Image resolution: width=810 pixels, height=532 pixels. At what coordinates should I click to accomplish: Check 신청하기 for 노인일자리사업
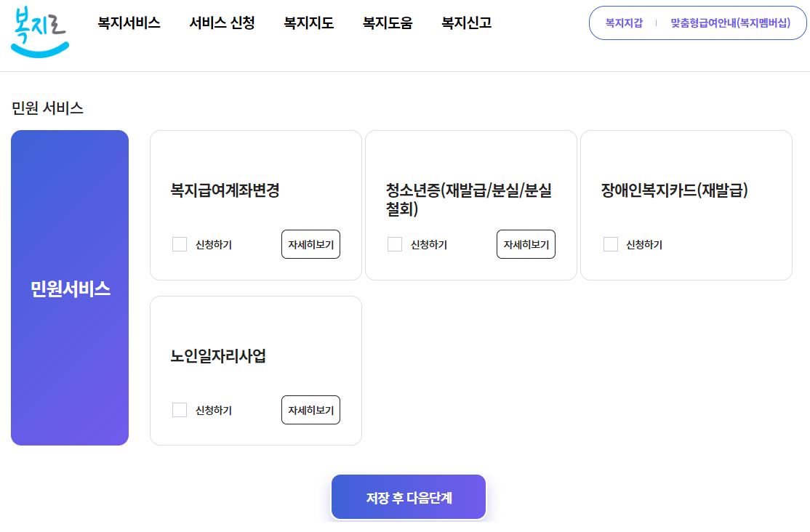[179, 410]
